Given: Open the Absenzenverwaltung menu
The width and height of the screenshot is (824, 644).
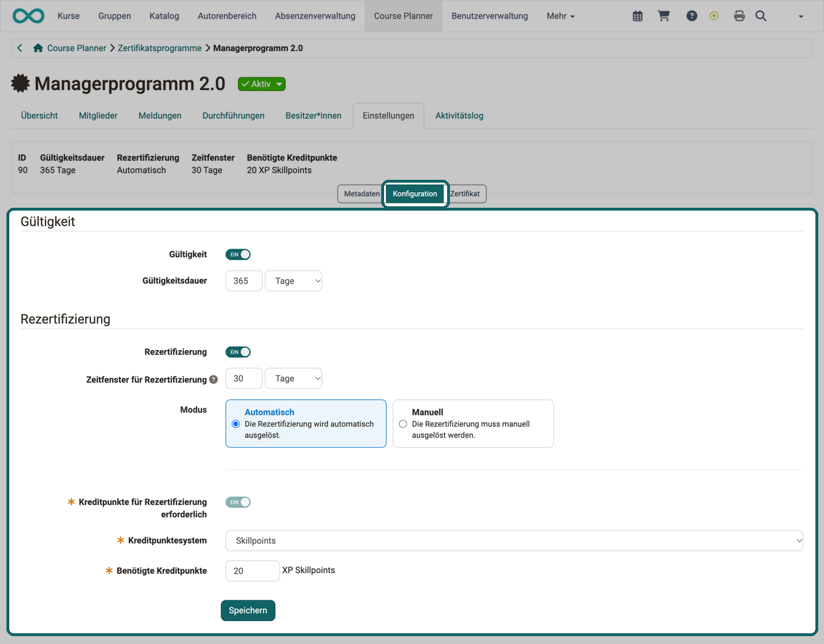Looking at the screenshot, I should point(315,16).
